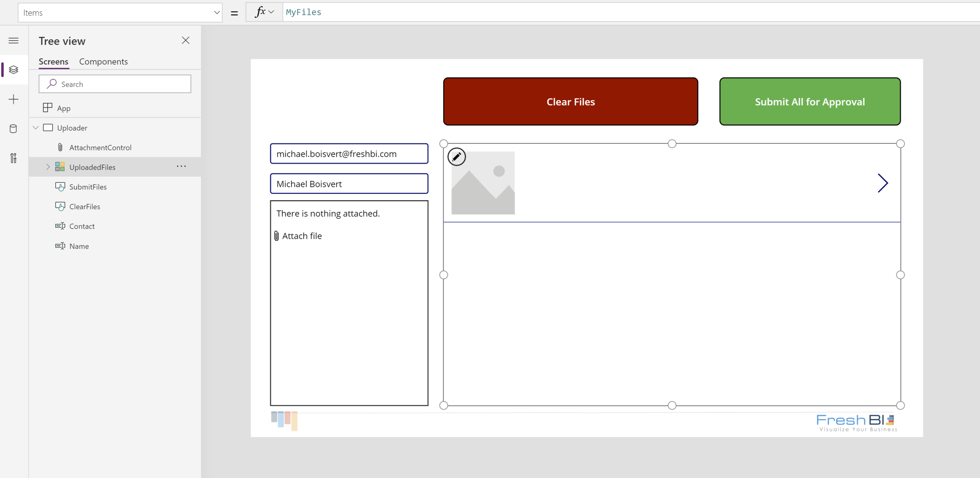The image size is (980, 478).
Task: Click the navigation menu hamburger icon
Action: coord(14,40)
